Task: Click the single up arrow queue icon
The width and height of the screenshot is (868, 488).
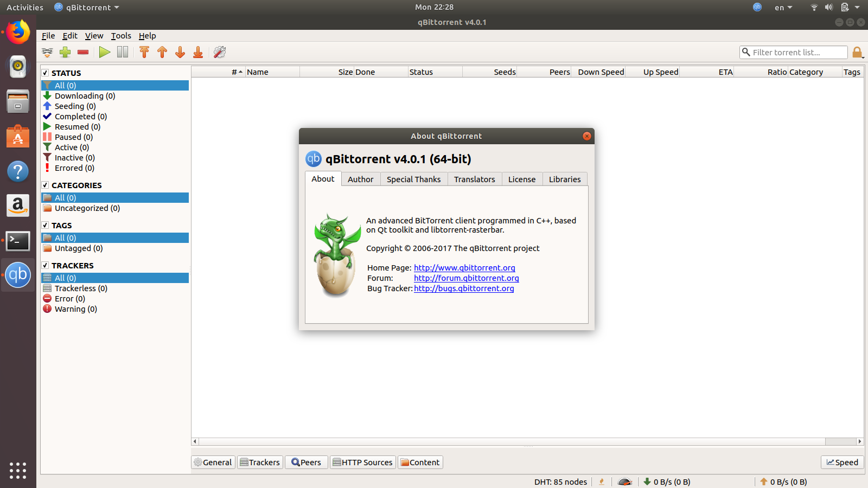Action: pyautogui.click(x=162, y=52)
